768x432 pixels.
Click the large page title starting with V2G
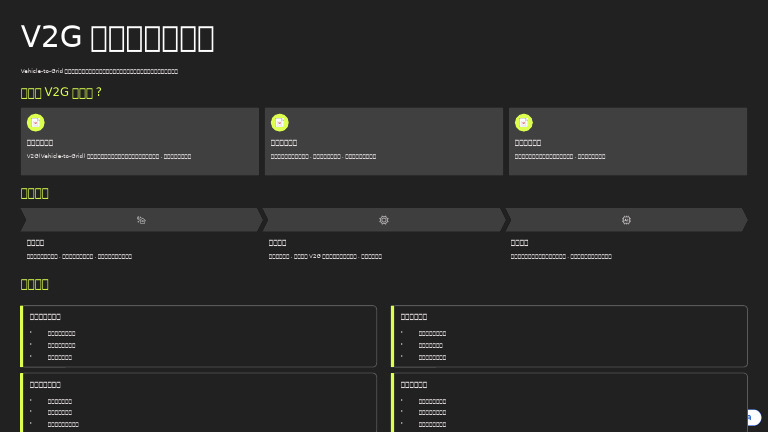click(x=118, y=38)
